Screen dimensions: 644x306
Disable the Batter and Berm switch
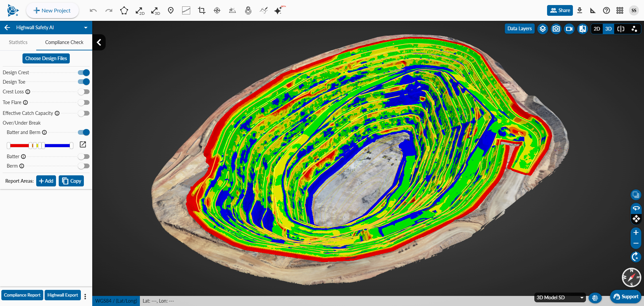click(x=84, y=132)
